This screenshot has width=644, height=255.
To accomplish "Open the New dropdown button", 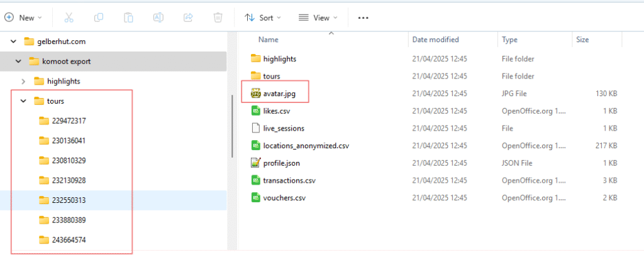I will [x=23, y=18].
